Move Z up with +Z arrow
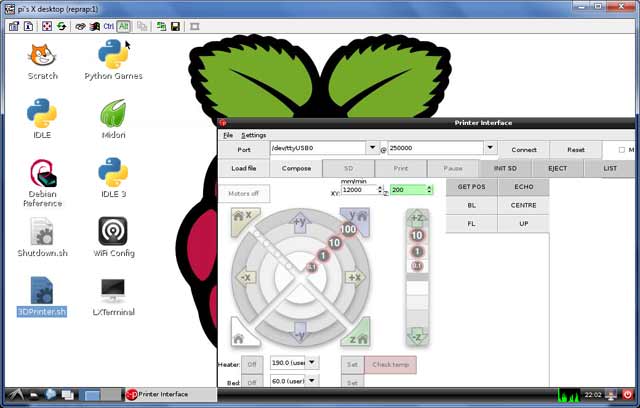 [417, 217]
